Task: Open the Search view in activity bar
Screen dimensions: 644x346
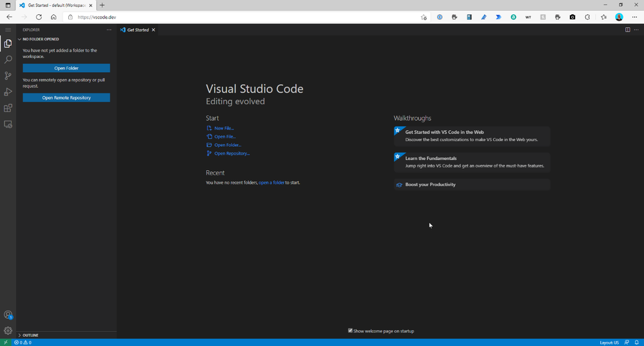Action: click(x=8, y=59)
